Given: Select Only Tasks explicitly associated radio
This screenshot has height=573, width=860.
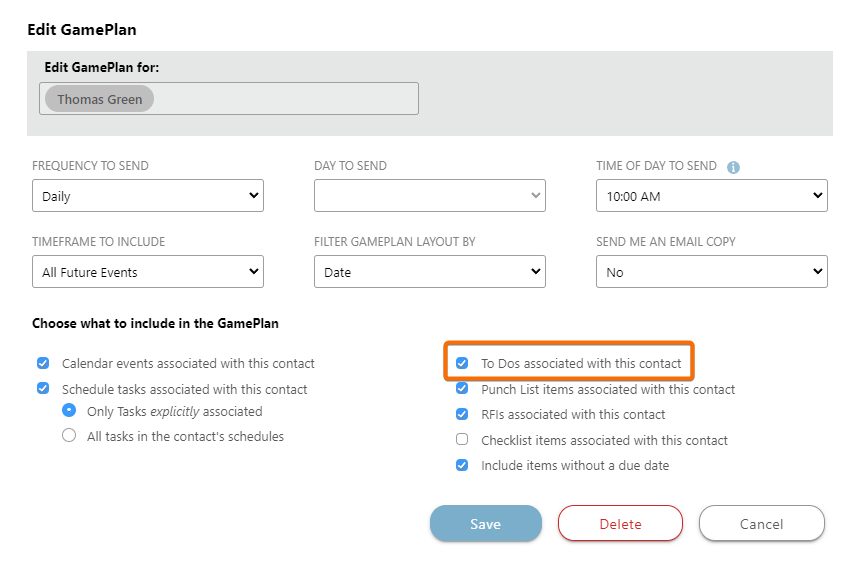Looking at the screenshot, I should (69, 410).
